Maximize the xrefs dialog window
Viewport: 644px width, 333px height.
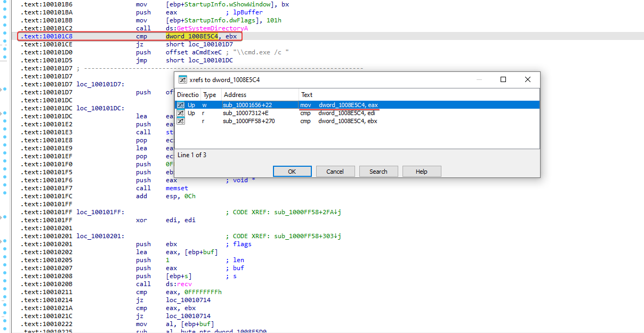503,79
